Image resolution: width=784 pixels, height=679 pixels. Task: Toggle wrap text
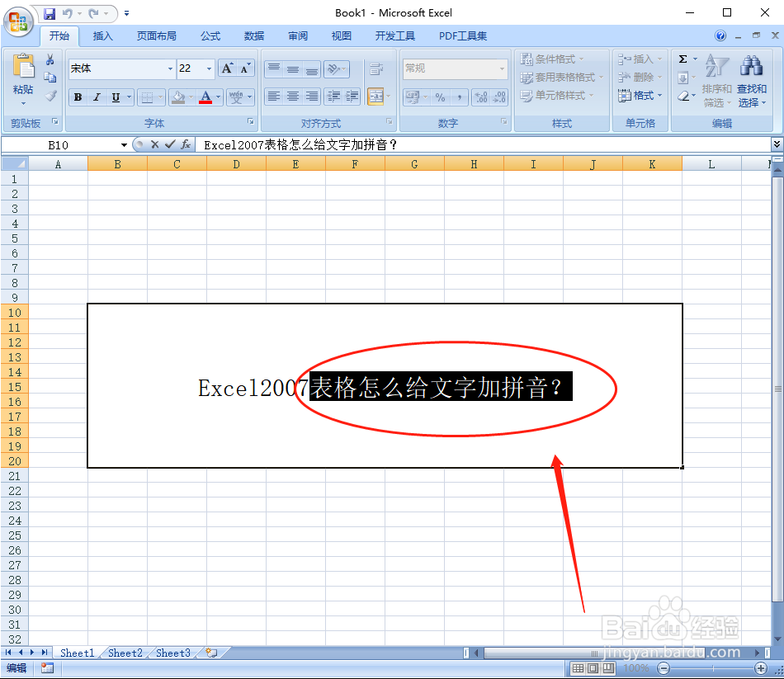click(376, 68)
